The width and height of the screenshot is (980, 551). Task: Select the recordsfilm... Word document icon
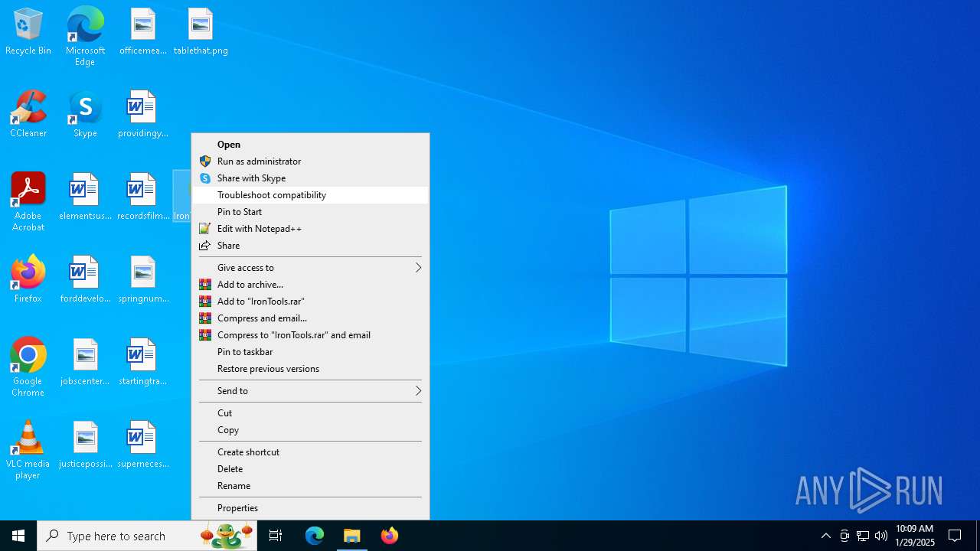click(142, 197)
